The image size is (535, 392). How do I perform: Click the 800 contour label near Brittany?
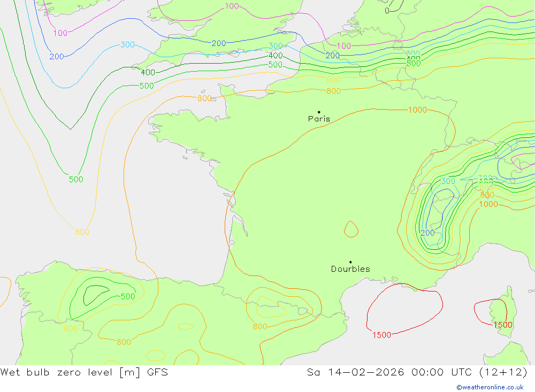[x=204, y=98]
